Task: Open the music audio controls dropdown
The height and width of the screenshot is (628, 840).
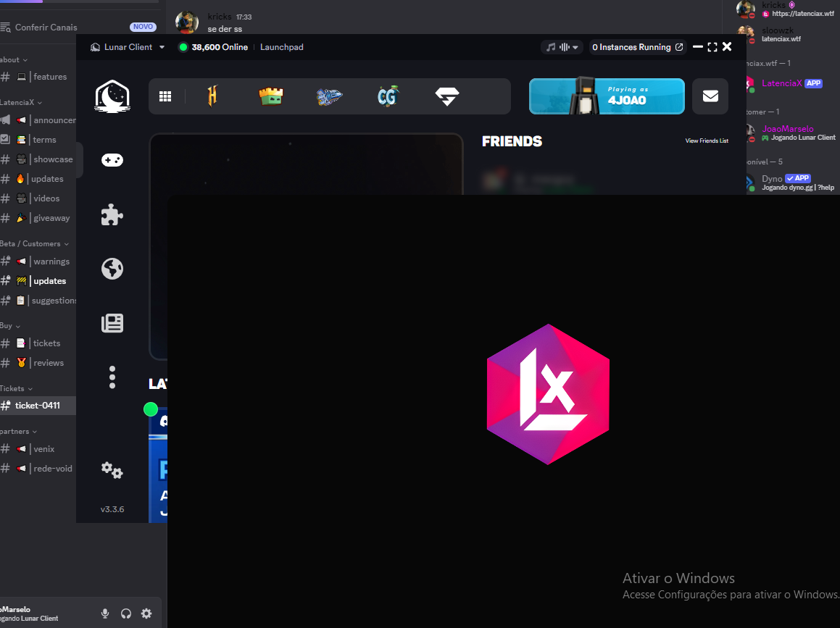Action: tap(562, 47)
